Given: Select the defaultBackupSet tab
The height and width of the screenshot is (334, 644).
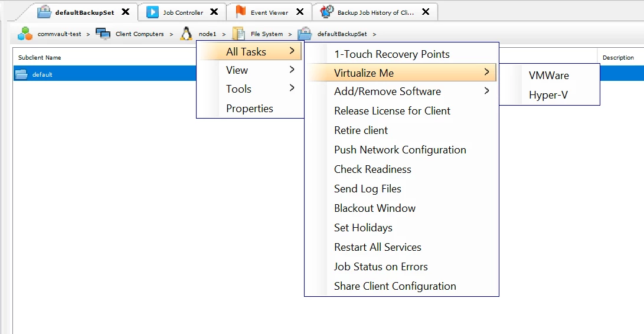Looking at the screenshot, I should (84, 12).
